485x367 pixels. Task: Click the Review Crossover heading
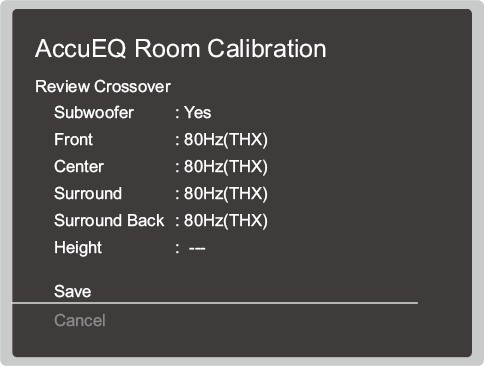coord(103,87)
